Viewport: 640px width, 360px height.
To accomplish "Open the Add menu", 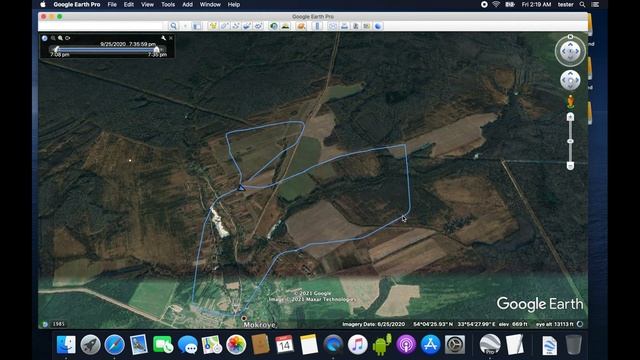I will click(x=187, y=4).
